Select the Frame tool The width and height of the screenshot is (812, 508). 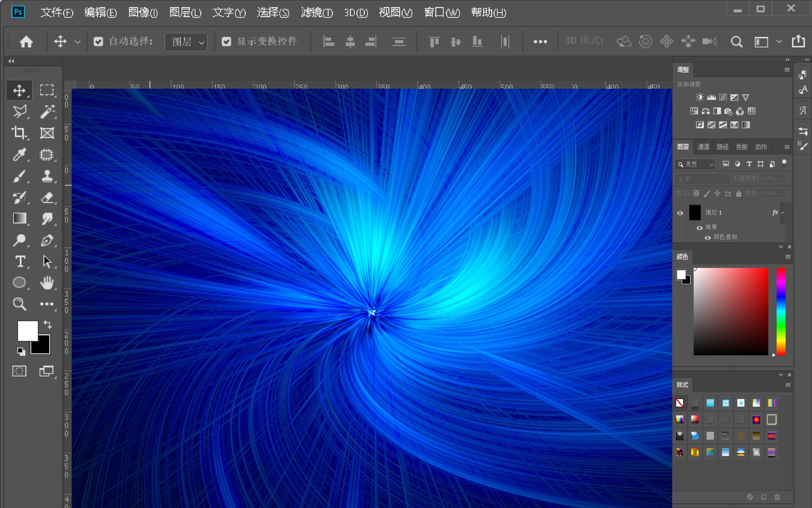click(47, 133)
